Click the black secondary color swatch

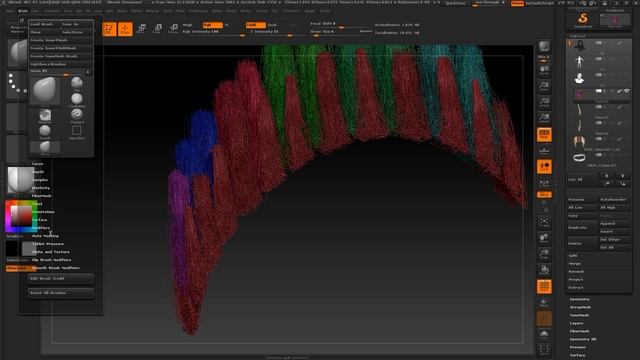click(x=12, y=248)
